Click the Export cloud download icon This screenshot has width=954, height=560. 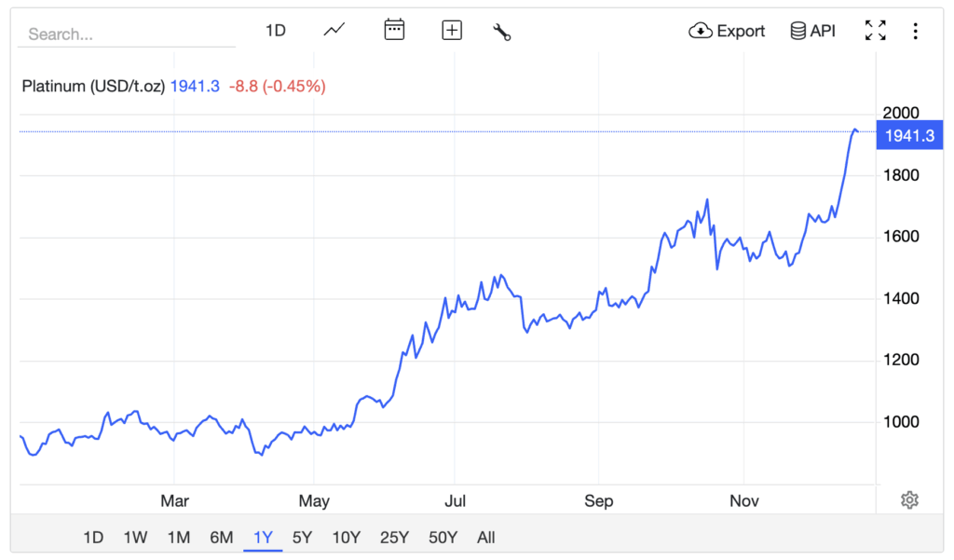[x=700, y=31]
